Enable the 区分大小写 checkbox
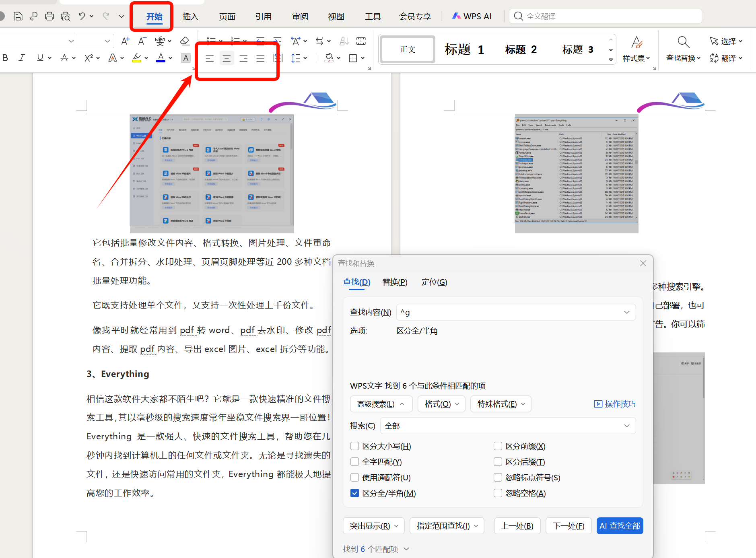 coord(354,446)
